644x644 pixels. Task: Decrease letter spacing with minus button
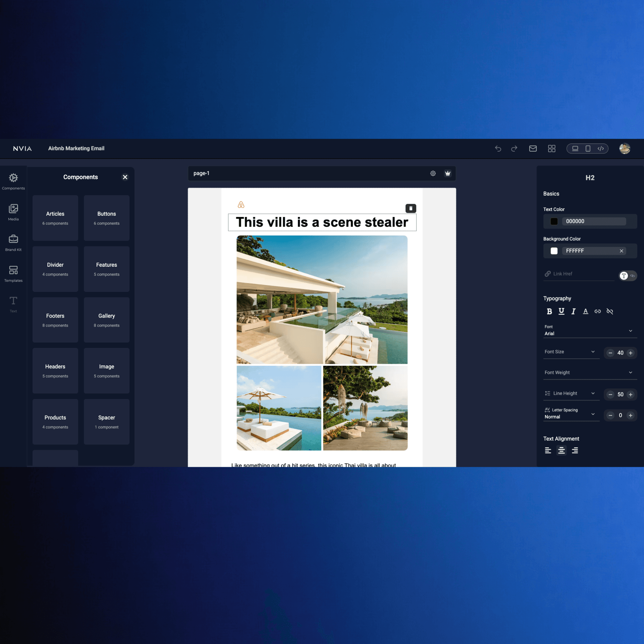610,415
